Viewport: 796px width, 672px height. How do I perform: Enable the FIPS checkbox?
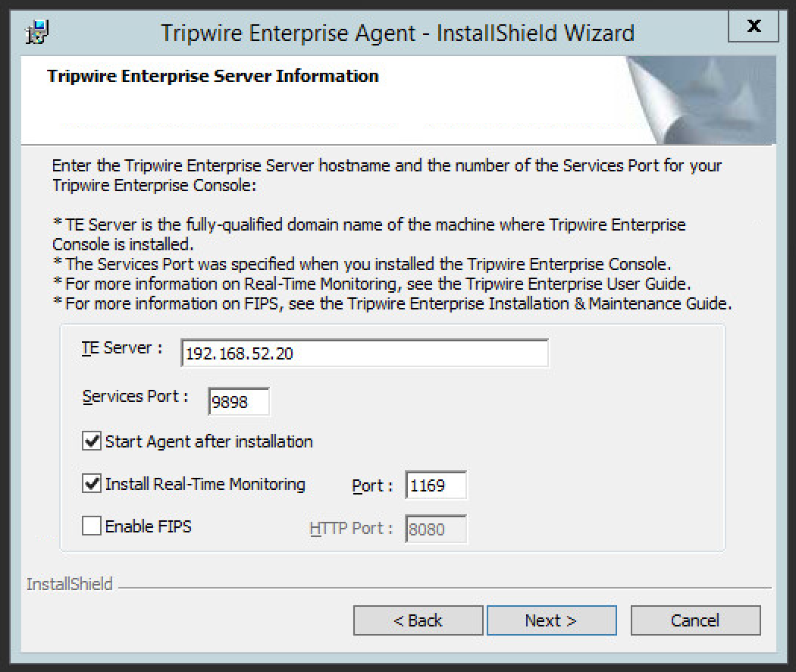coord(92,526)
